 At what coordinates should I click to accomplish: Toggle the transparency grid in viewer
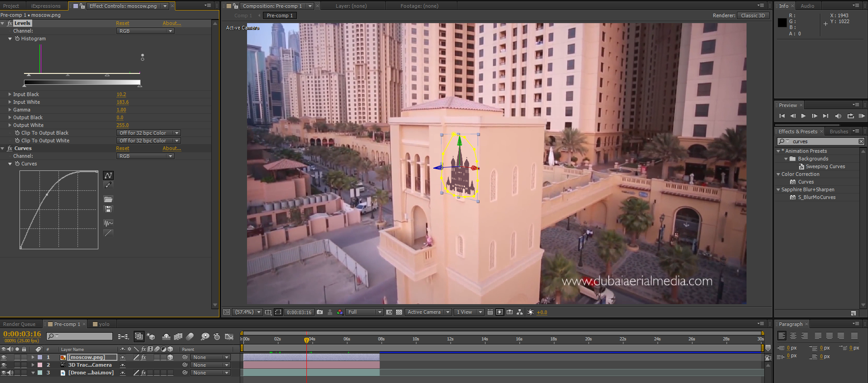click(x=399, y=312)
